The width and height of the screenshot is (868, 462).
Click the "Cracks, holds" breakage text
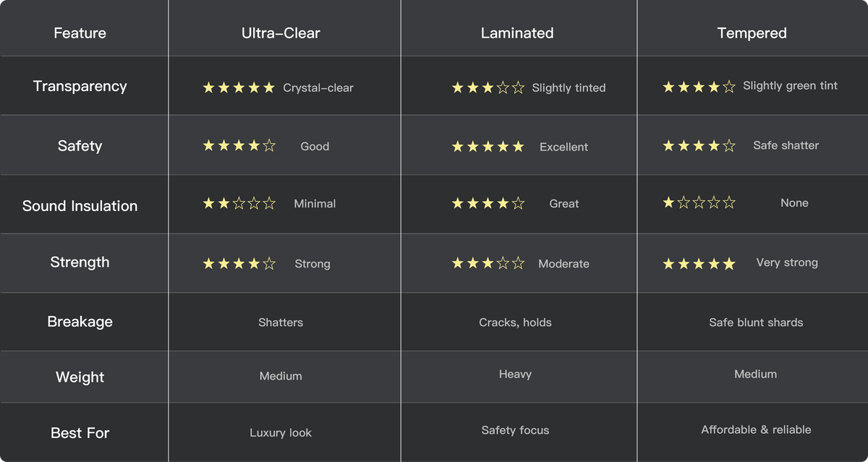(515, 322)
